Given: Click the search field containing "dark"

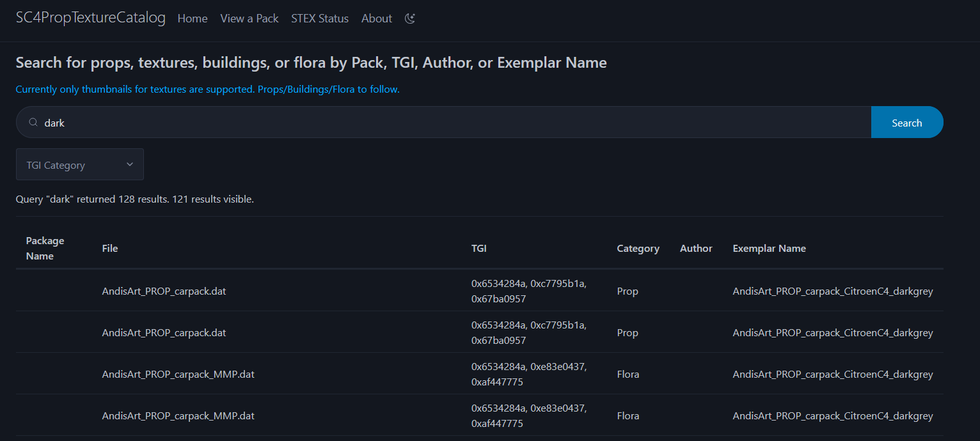Looking at the screenshot, I should (x=444, y=122).
